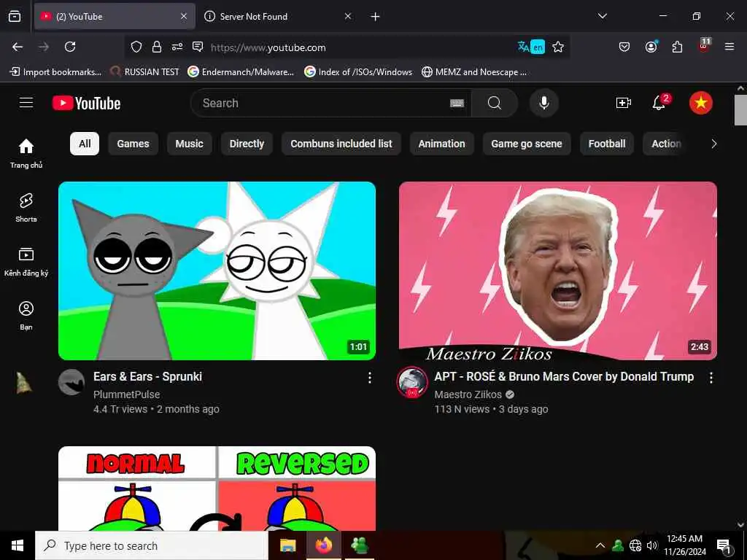The height and width of the screenshot is (560, 747).
Task: Click the page vertical scrollbar thumb
Action: pos(740,109)
